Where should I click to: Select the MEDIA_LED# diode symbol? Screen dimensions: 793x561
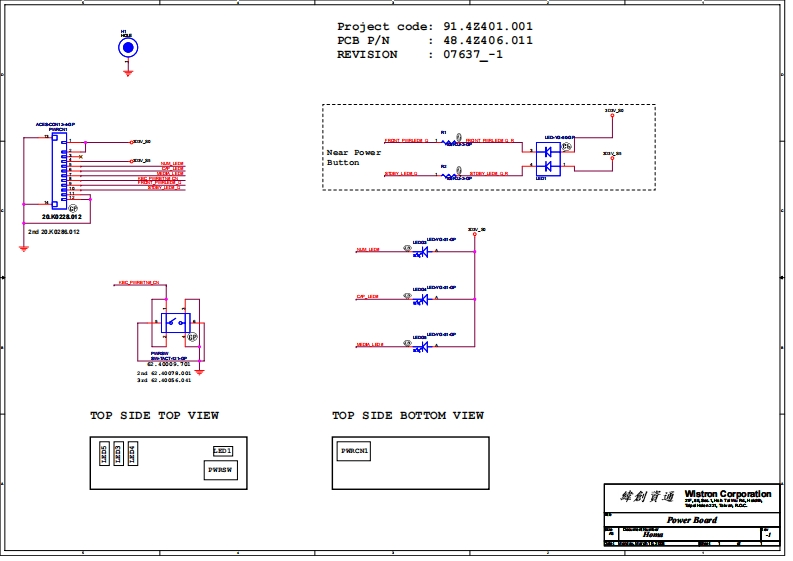(x=422, y=346)
